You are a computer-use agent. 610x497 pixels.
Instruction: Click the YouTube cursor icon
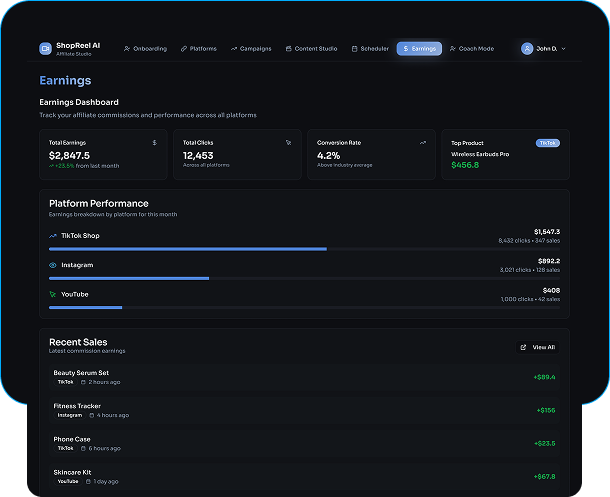(53, 294)
